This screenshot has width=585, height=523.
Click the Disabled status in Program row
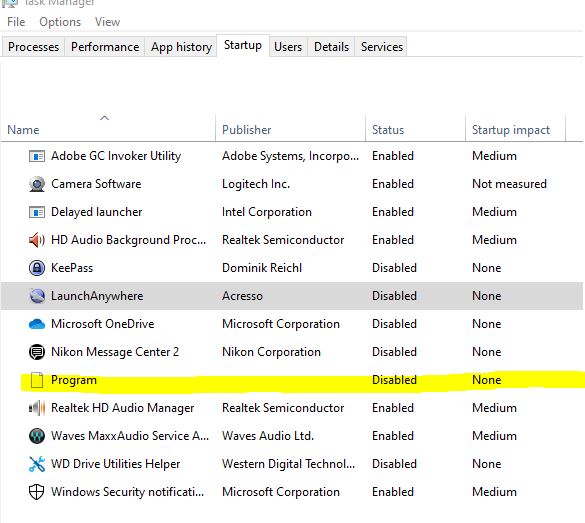(394, 380)
